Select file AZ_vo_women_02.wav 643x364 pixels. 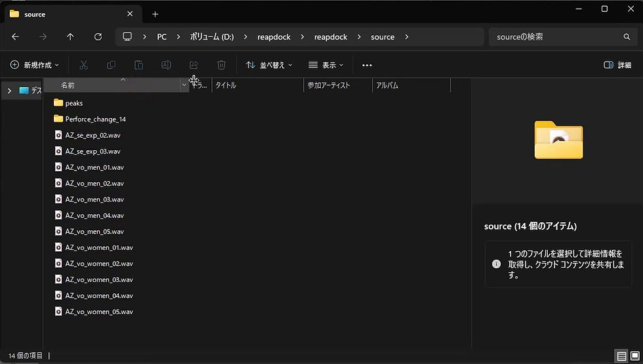click(99, 264)
